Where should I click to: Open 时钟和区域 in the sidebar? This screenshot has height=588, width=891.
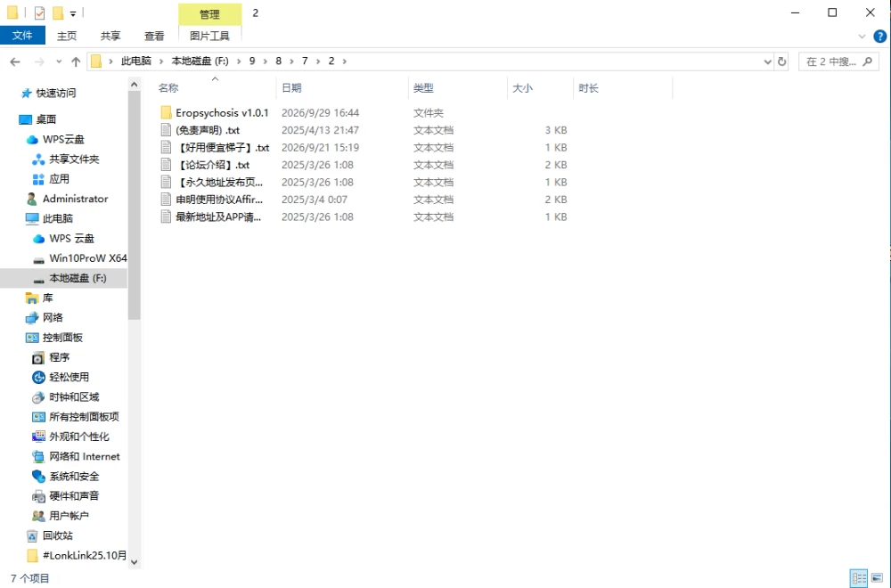(x=74, y=397)
